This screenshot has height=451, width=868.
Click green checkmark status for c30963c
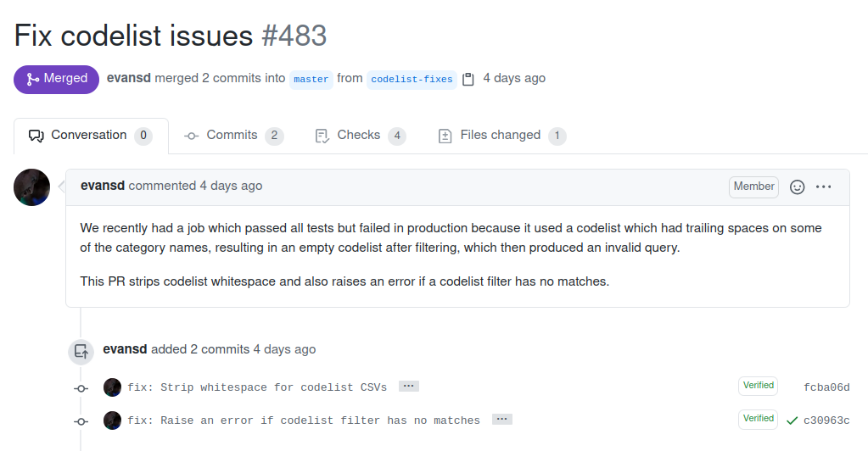(x=792, y=420)
